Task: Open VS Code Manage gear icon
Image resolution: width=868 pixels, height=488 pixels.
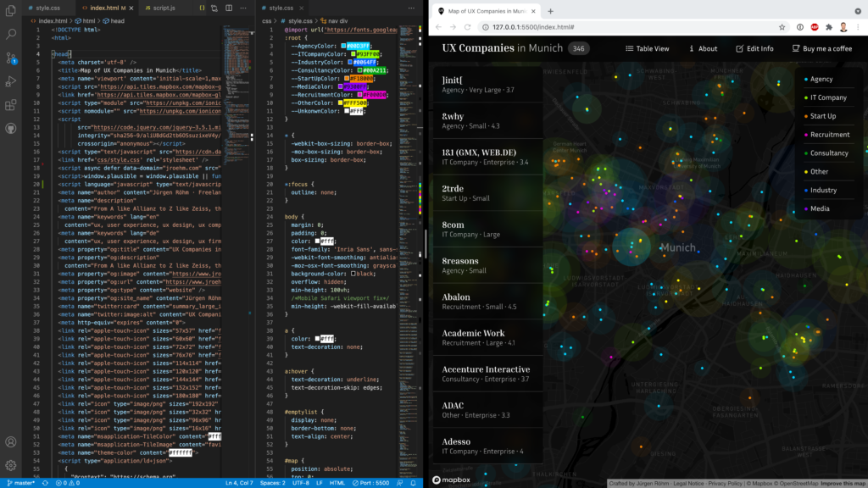Action: [x=12, y=464]
